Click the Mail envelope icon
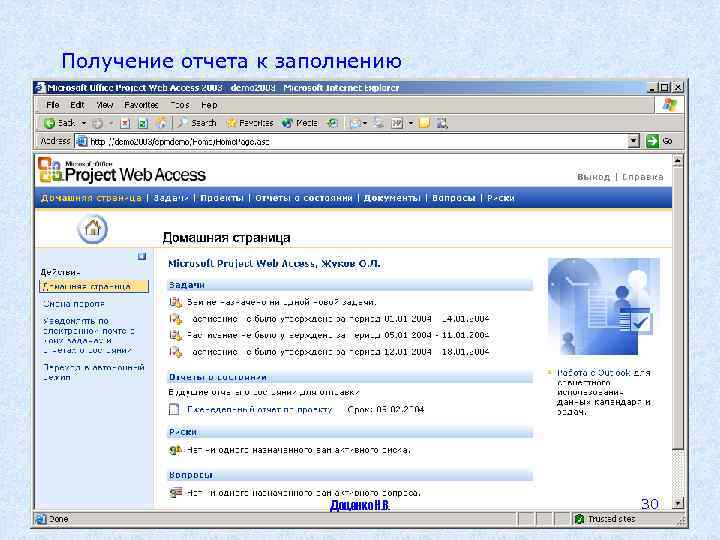 coord(355,123)
